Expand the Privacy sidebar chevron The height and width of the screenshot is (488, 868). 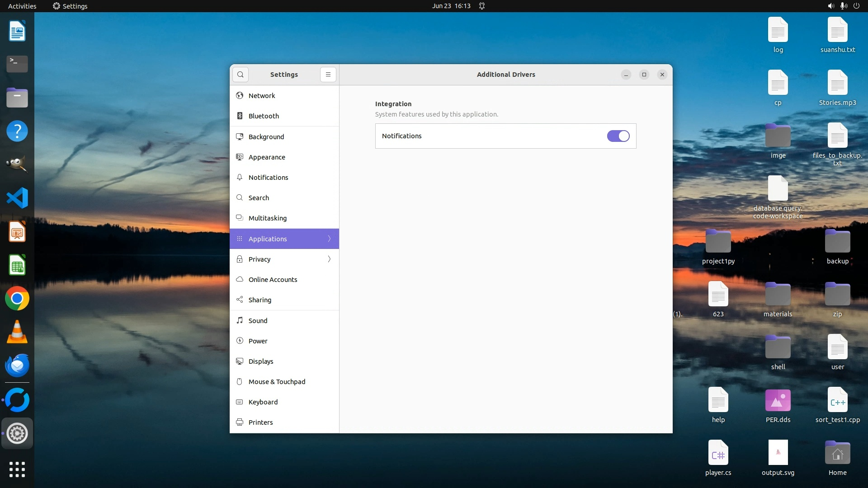click(x=329, y=259)
